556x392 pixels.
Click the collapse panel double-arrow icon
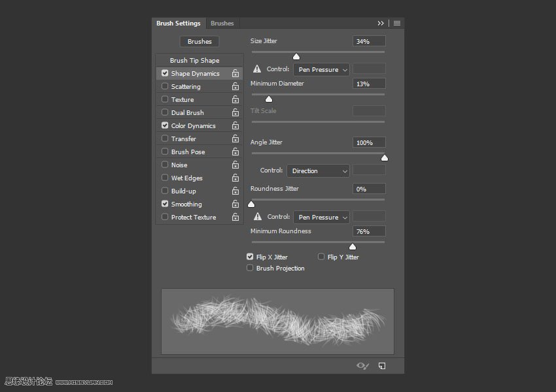[381, 24]
